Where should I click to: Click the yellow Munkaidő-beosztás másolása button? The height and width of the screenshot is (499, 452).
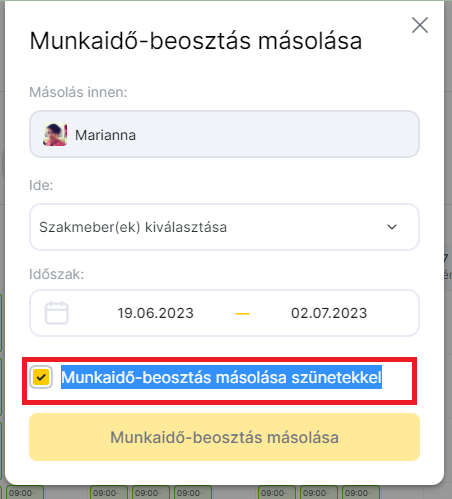224,437
